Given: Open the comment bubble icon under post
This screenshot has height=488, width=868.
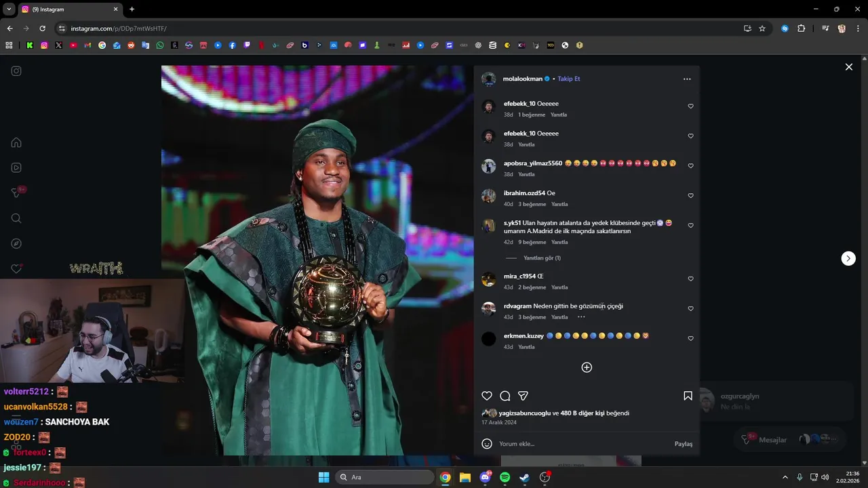Looking at the screenshot, I should 505,396.
